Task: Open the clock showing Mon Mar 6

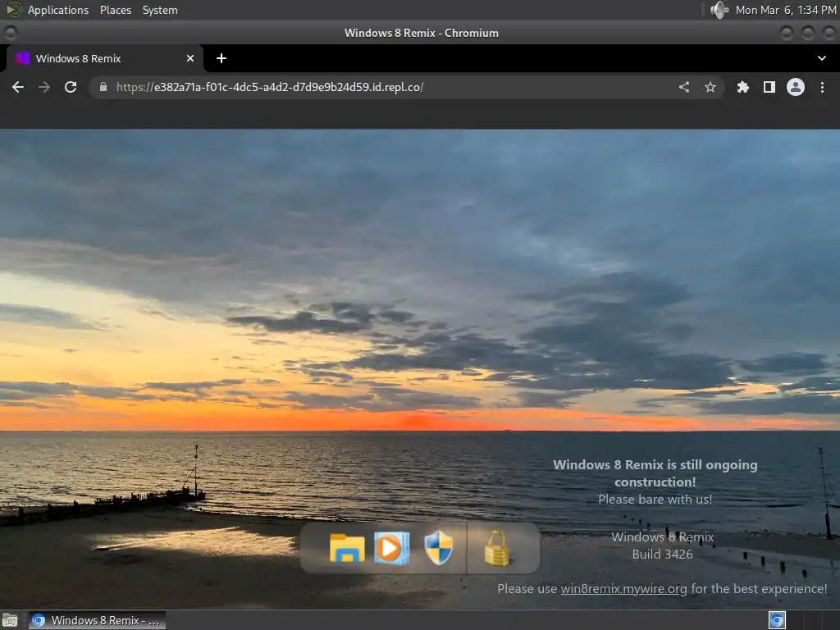Action: [x=785, y=10]
